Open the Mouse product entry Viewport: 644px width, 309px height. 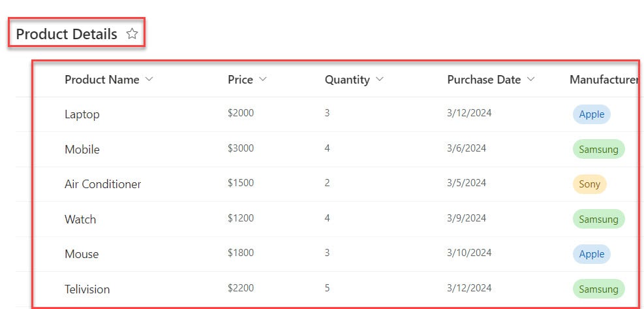82,254
